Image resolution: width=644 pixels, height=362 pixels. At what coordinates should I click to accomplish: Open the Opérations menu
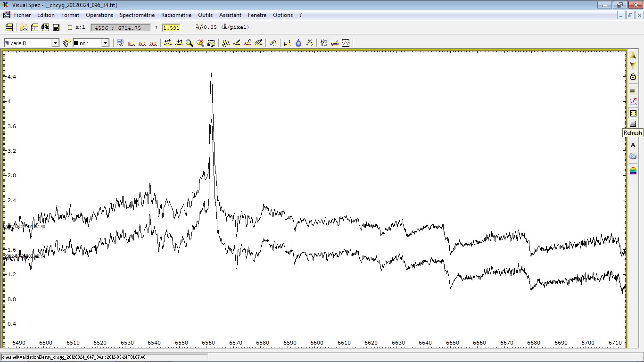tap(99, 15)
